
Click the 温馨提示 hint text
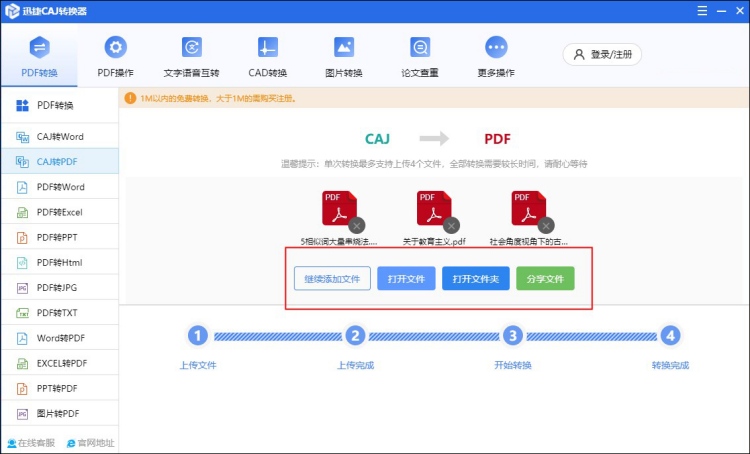(x=434, y=164)
